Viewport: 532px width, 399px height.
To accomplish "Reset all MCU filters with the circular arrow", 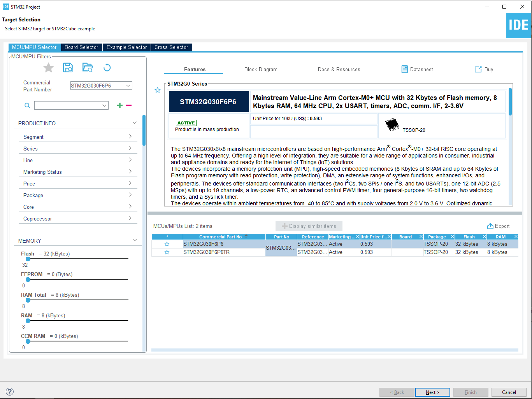I will 107,68.
